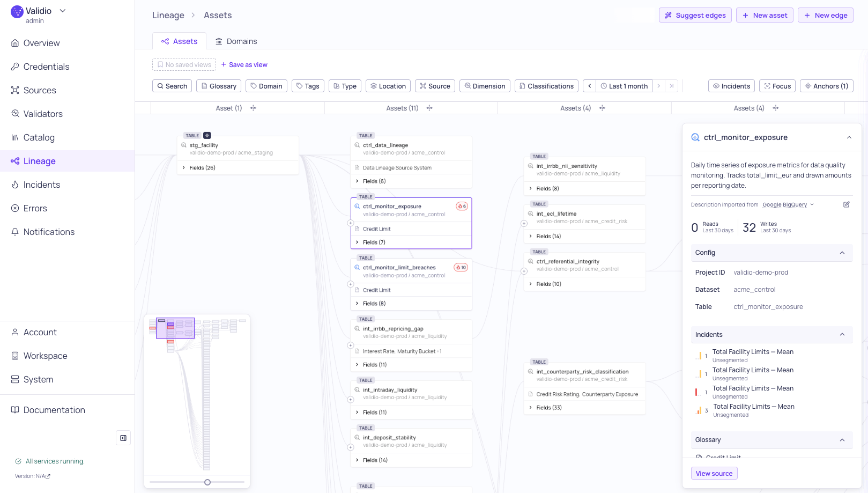Open the Validio workspace dropdown
Viewport: 868px width, 493px height.
click(x=63, y=11)
